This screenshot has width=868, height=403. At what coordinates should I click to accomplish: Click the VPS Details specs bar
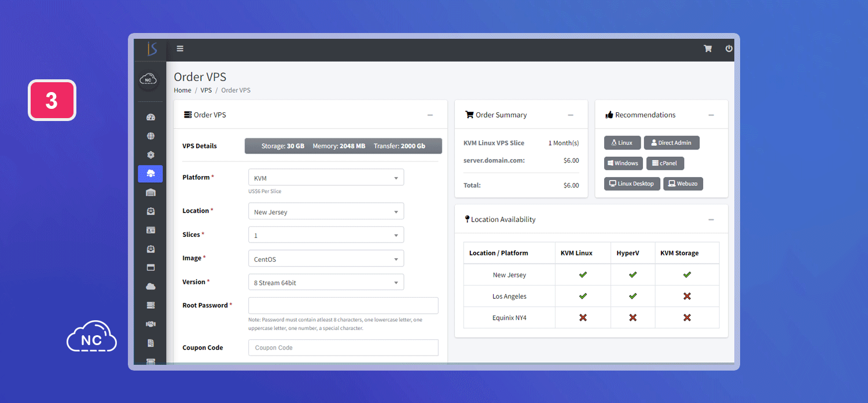[343, 146]
